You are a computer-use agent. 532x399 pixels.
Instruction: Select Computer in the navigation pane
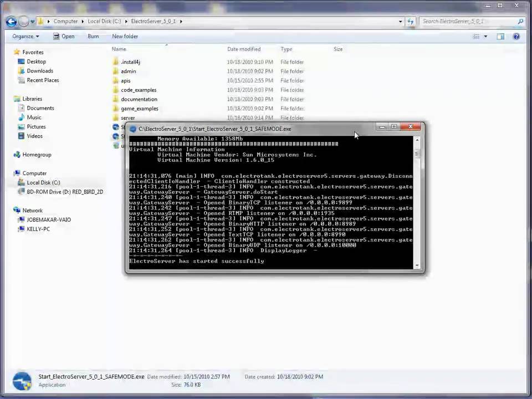pyautogui.click(x=34, y=173)
